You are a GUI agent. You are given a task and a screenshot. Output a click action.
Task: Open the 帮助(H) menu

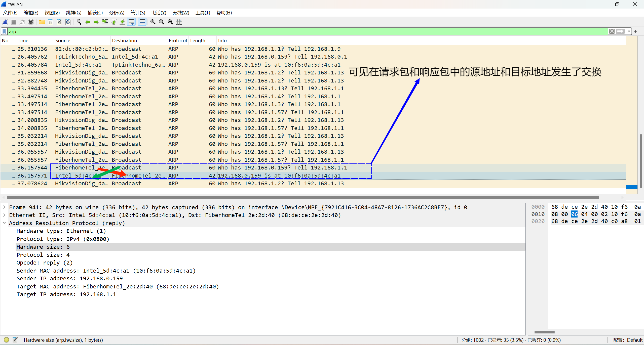224,13
